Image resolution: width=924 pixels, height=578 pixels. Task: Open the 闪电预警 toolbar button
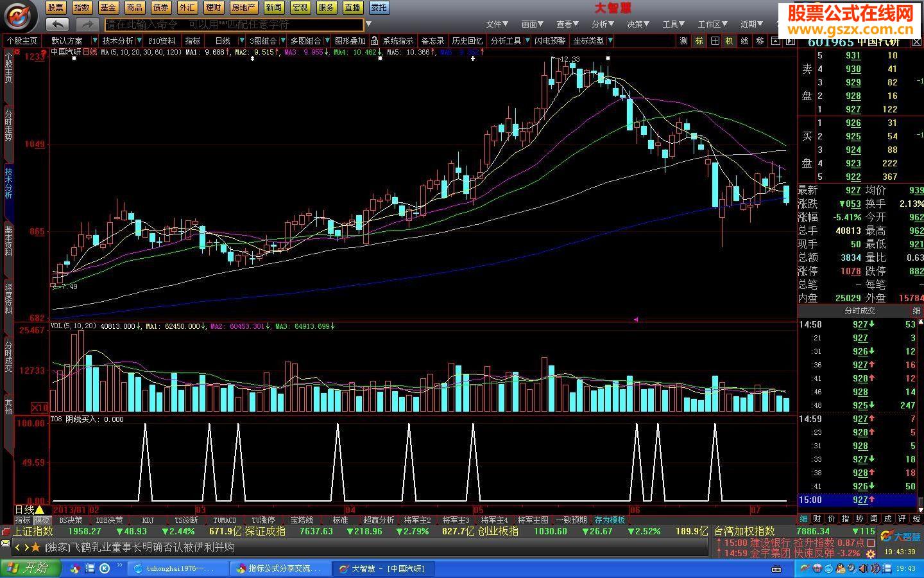551,40
